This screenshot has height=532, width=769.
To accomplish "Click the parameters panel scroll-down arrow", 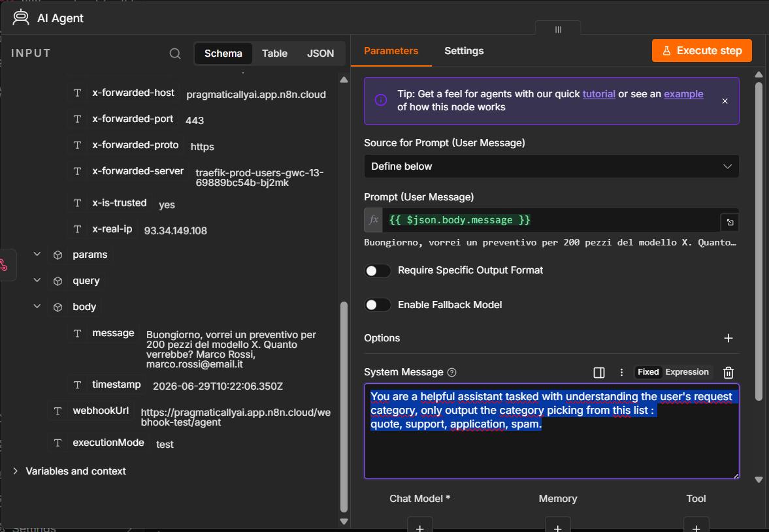I will point(759,480).
